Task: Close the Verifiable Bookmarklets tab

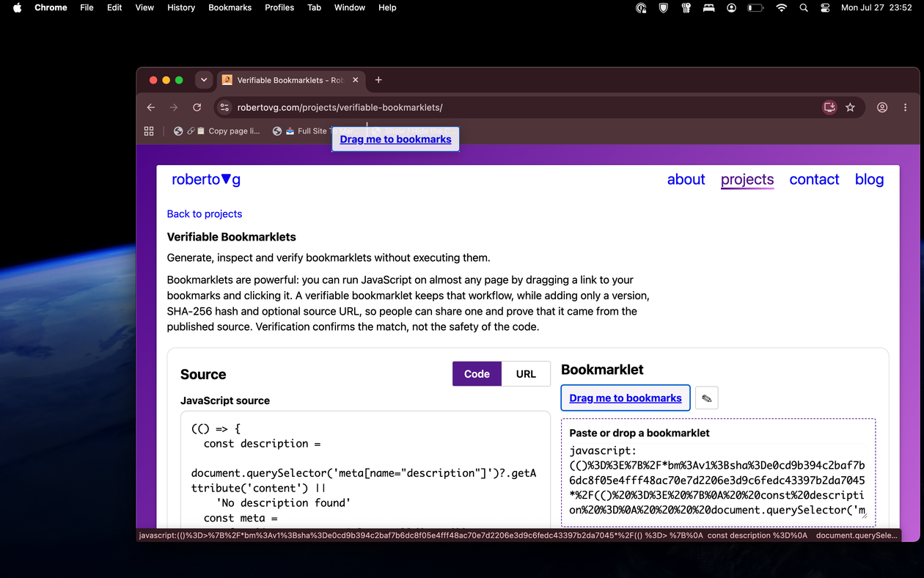Action: pyautogui.click(x=356, y=80)
